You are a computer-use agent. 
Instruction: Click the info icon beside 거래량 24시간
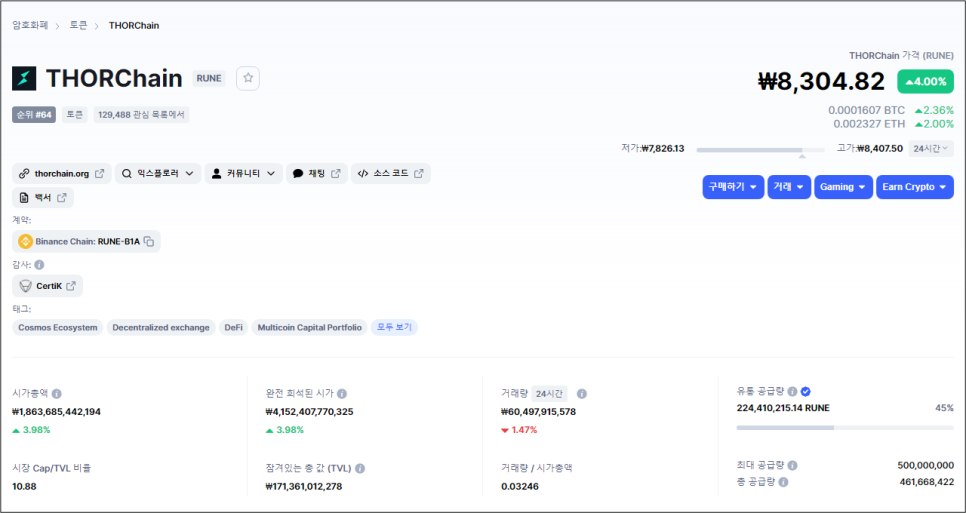582,394
